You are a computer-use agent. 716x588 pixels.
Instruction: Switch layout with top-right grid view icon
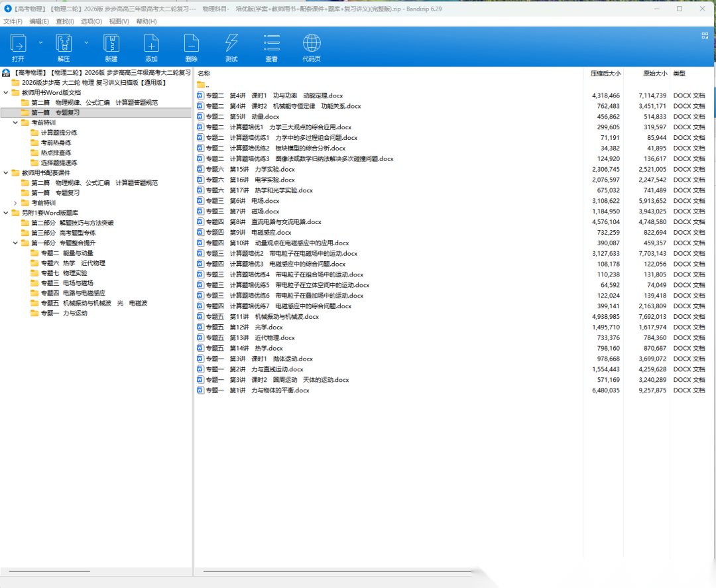click(705, 36)
